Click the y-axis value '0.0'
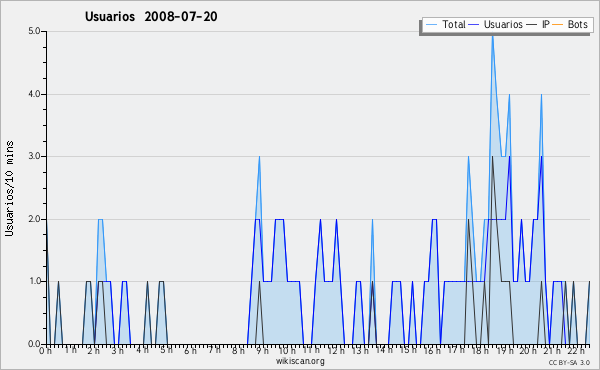The image size is (600, 370). [34, 344]
